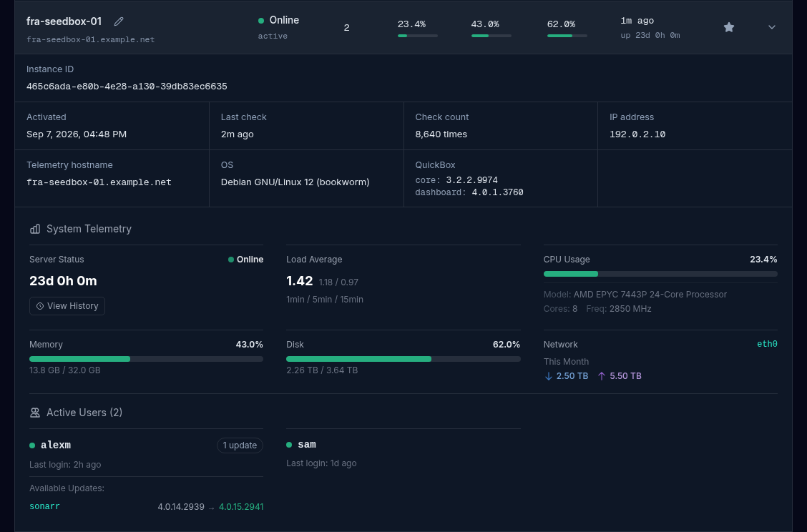807x532 pixels.
Task: Click the header 23.4% CPU mini bar
Action: (x=417, y=36)
